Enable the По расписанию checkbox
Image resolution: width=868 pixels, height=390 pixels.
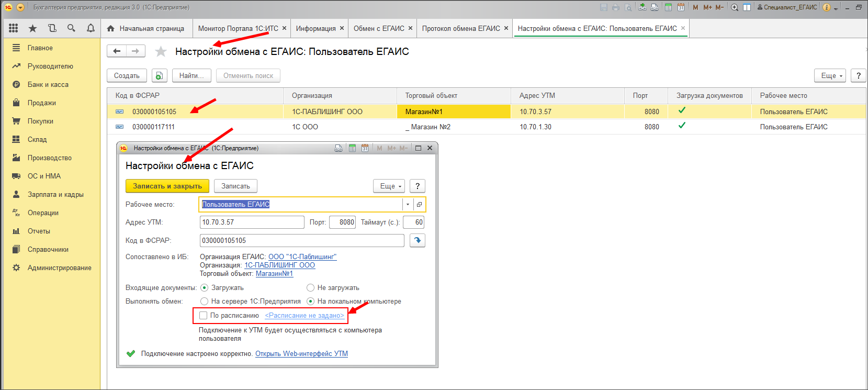204,315
